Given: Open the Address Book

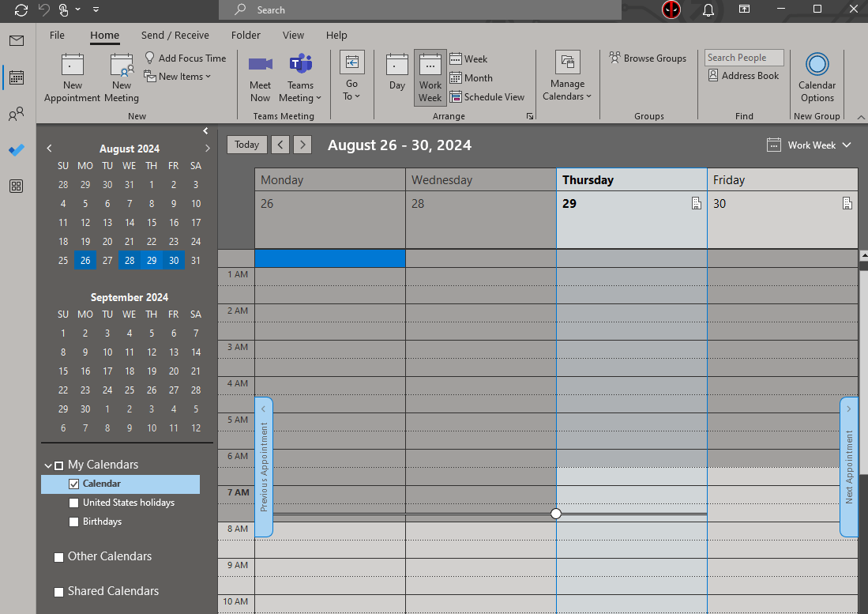Looking at the screenshot, I should [x=743, y=75].
